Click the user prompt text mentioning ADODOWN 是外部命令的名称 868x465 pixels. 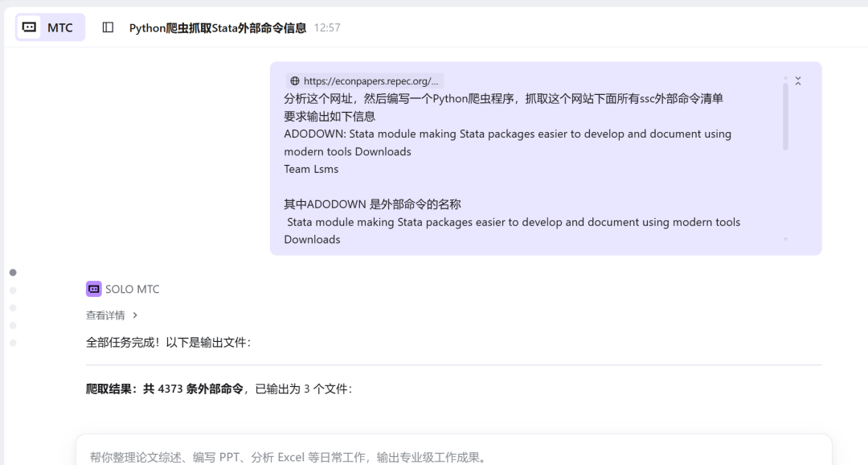[372, 204]
